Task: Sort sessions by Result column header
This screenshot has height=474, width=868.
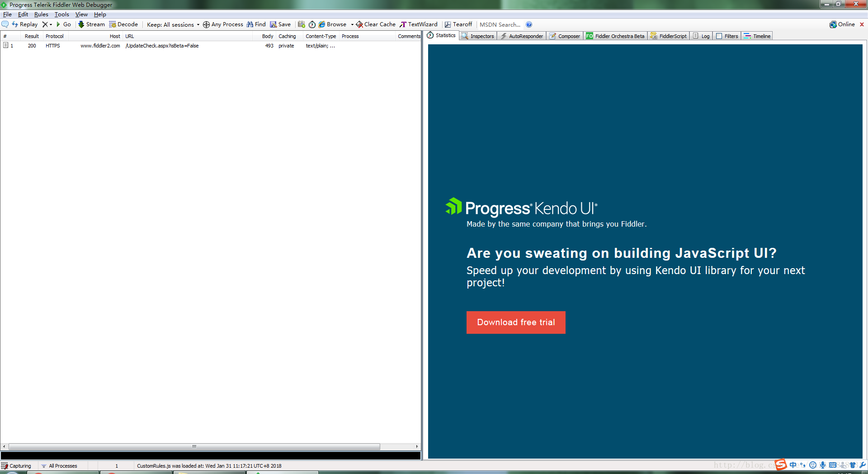Action: [32, 36]
